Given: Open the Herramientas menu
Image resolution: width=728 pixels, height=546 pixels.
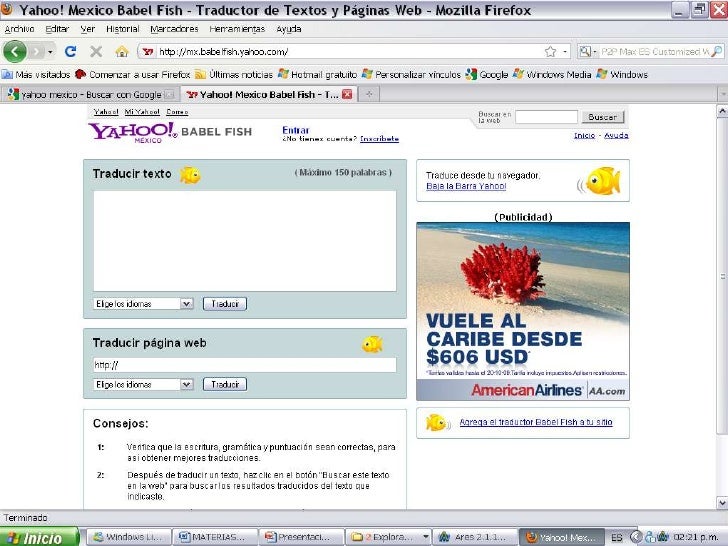Looking at the screenshot, I should click(237, 29).
